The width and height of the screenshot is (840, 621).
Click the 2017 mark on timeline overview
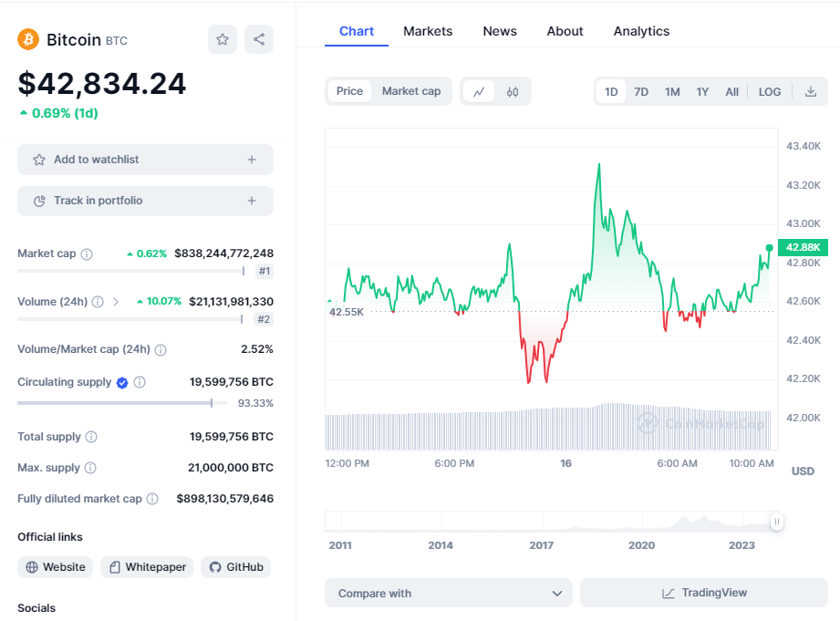click(x=542, y=545)
